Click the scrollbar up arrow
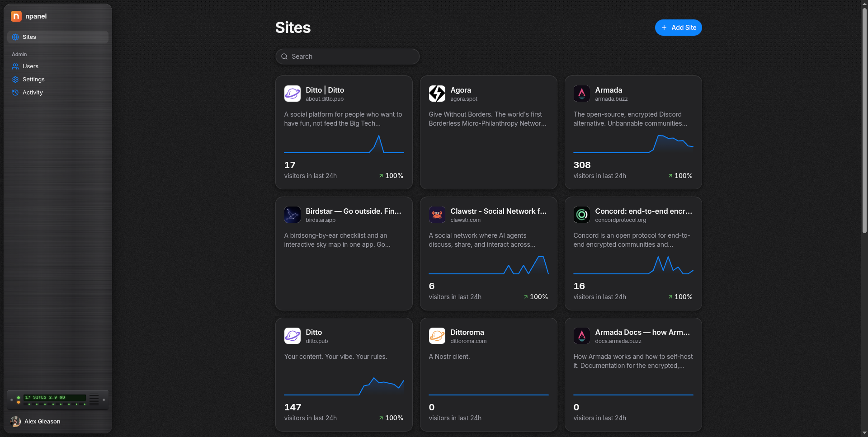868x437 pixels. [864, 3]
